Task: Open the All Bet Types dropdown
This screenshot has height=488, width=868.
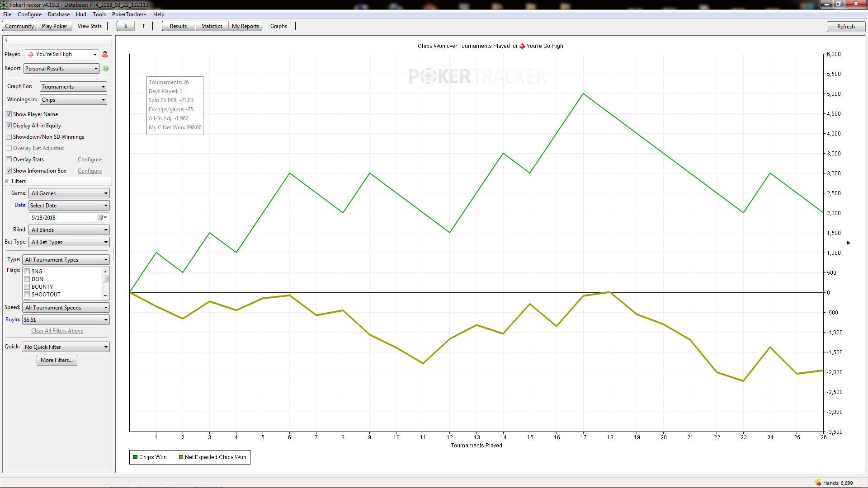Action: click(69, 242)
